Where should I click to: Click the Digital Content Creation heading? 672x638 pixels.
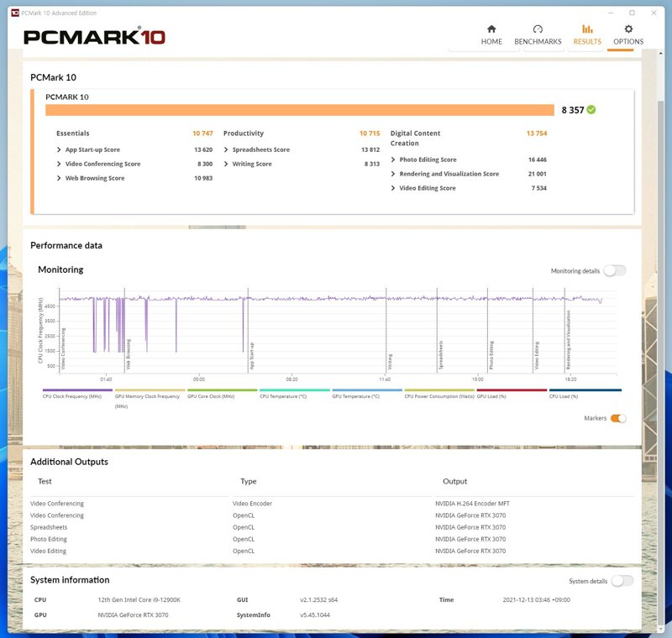click(x=415, y=138)
